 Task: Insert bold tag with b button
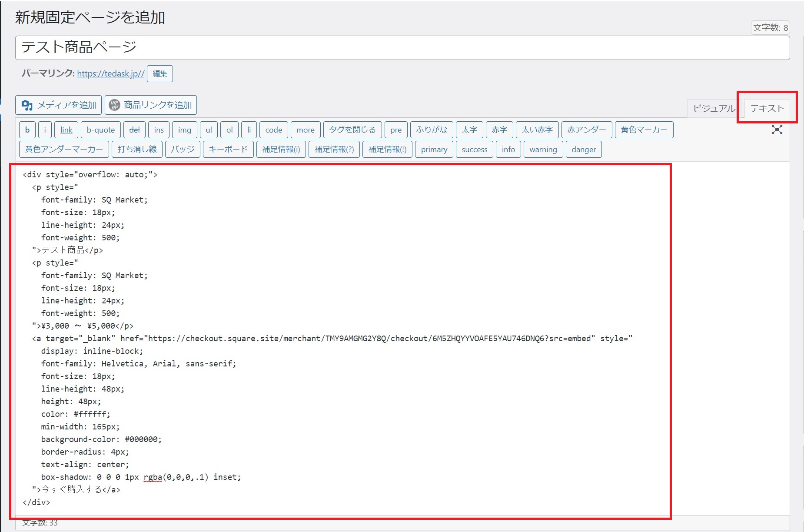[27, 130]
